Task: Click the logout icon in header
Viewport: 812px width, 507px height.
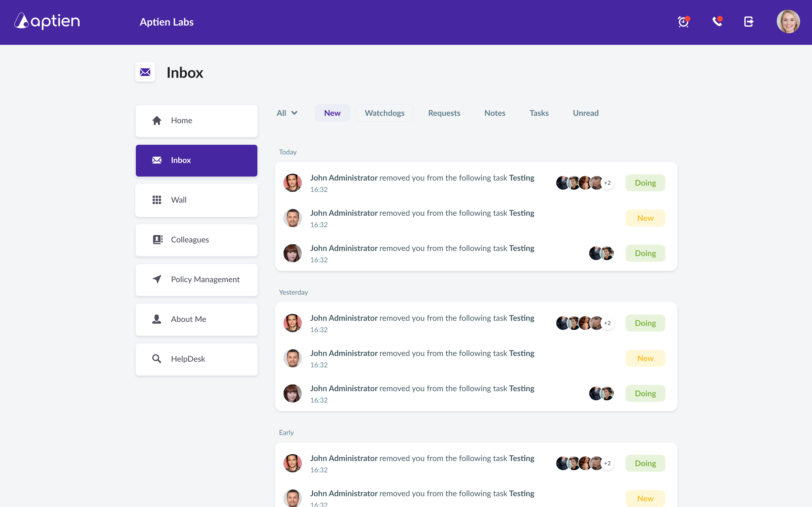Action: click(x=749, y=22)
